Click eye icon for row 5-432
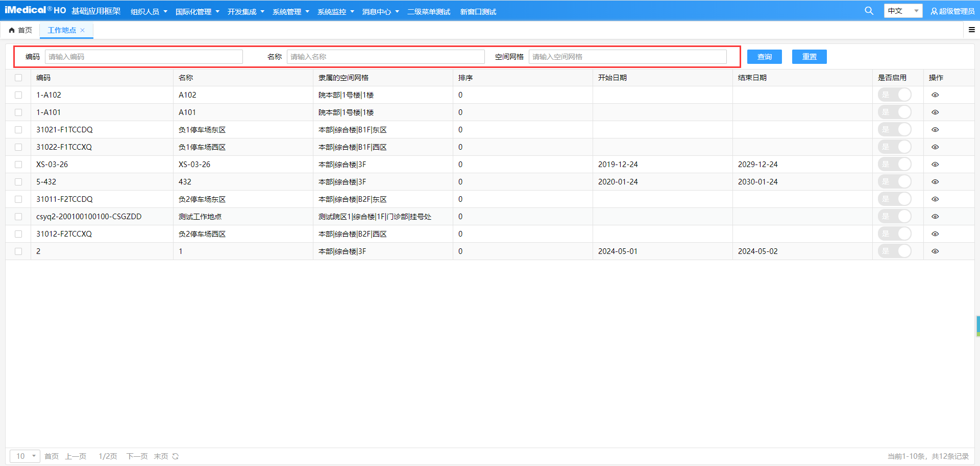Image resolution: width=980 pixels, height=466 pixels. tap(935, 182)
